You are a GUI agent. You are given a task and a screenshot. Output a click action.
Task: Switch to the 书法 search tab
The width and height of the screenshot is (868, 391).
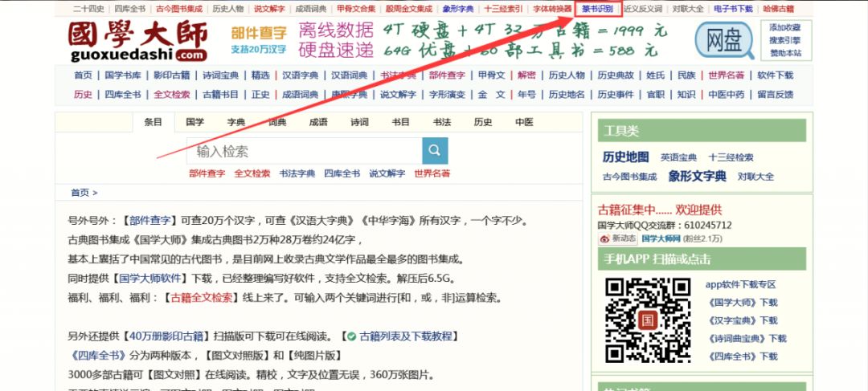[x=442, y=123]
